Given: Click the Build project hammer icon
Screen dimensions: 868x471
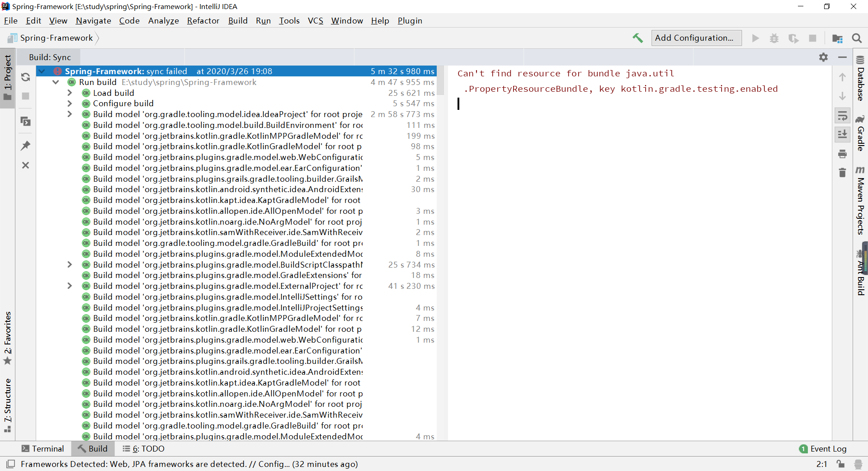Looking at the screenshot, I should (x=637, y=38).
